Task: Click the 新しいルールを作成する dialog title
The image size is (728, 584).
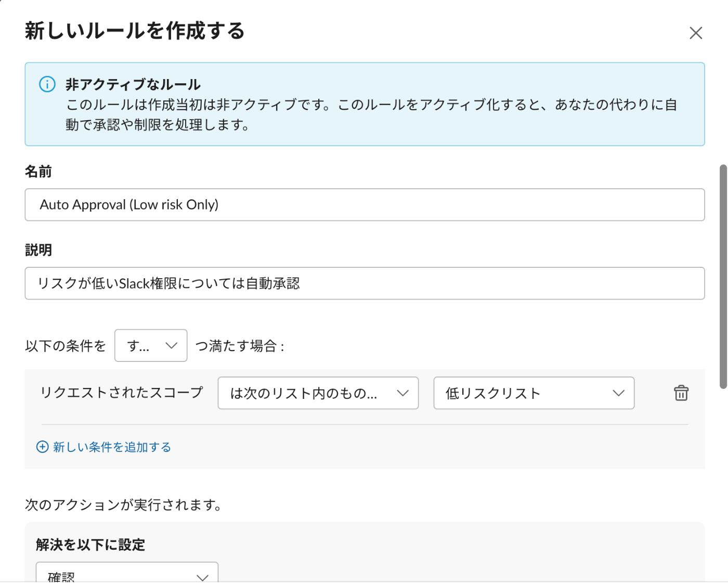Action: (x=135, y=31)
